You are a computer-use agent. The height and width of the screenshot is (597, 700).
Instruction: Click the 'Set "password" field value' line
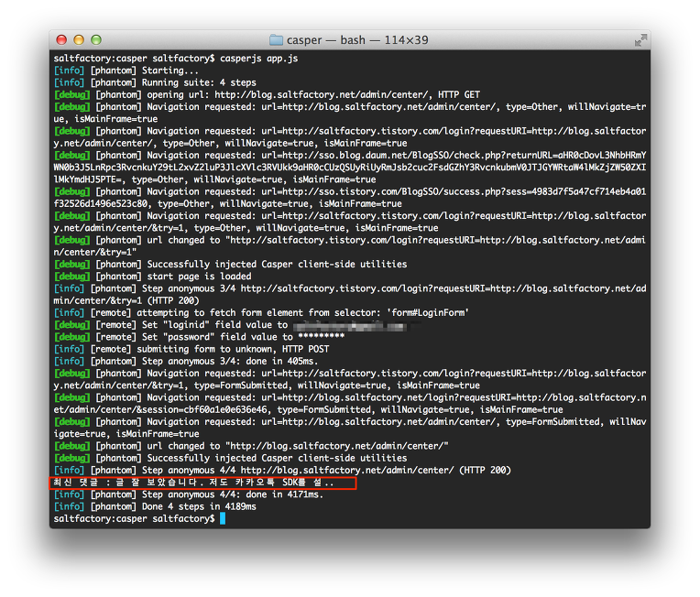pyautogui.click(x=199, y=337)
